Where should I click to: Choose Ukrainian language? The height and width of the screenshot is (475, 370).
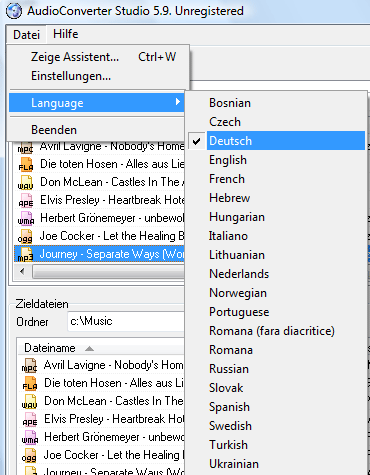tap(277, 464)
